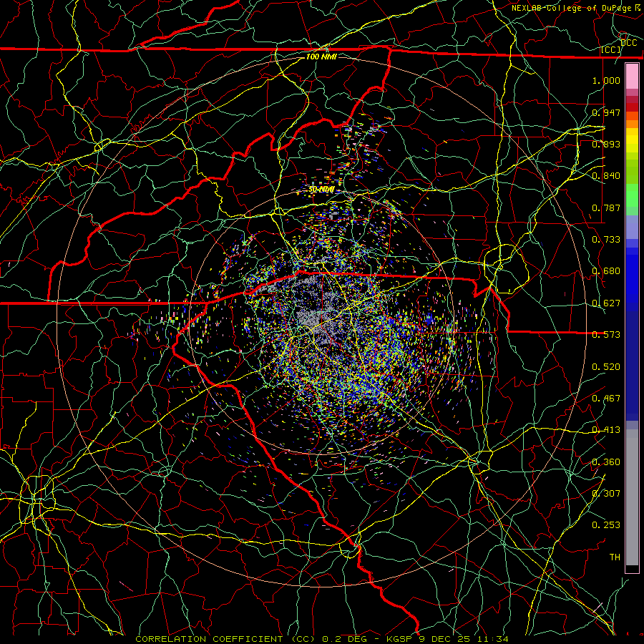Screen dimensions: 644x644
Task: Click the 0.840 legend value
Action: pos(606,176)
